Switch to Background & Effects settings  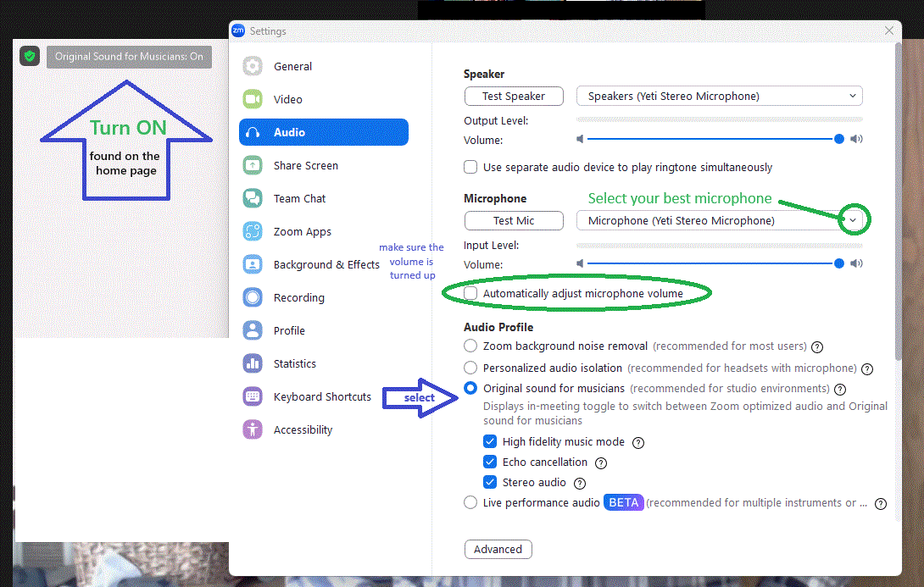click(x=326, y=265)
